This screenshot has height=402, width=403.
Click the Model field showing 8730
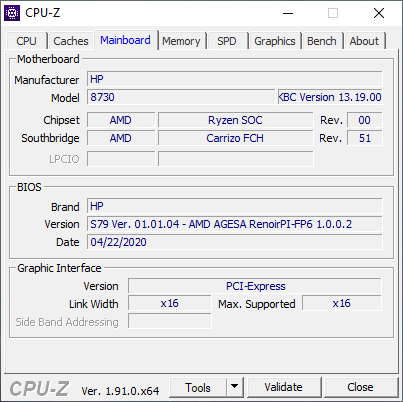pos(181,97)
